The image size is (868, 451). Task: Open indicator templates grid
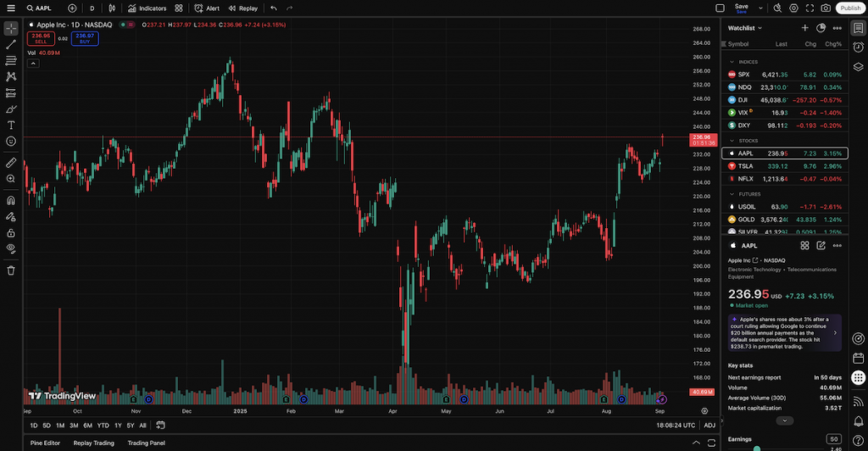179,8
